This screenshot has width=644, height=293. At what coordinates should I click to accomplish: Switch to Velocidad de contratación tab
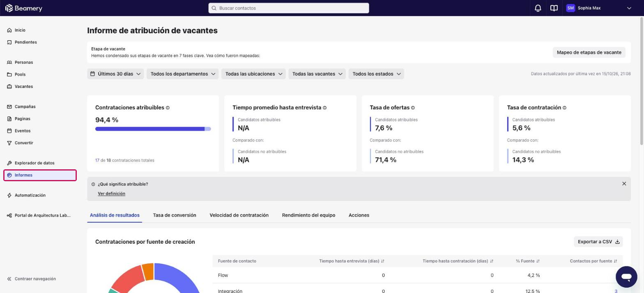click(x=239, y=215)
